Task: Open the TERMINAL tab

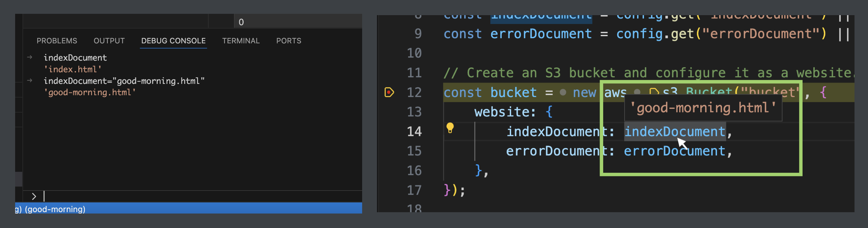Action: tap(240, 41)
